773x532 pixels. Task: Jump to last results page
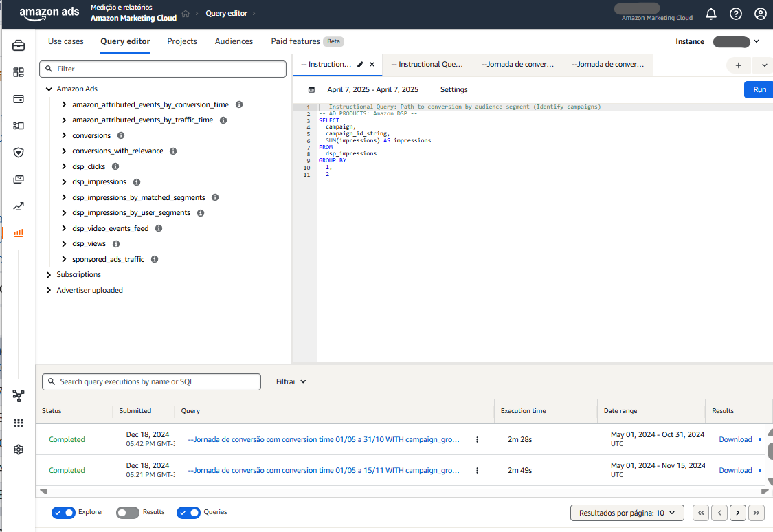click(757, 513)
